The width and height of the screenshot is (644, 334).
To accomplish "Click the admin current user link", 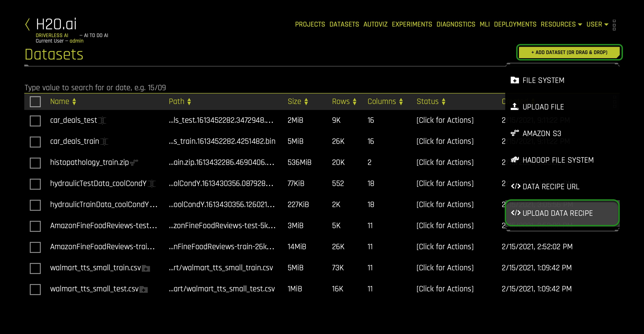I will (76, 41).
